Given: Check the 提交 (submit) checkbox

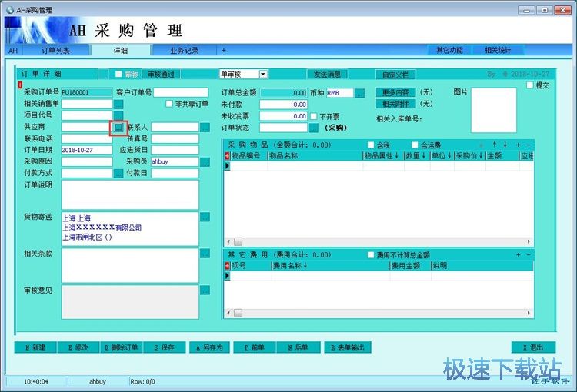Looking at the screenshot, I should (530, 85).
